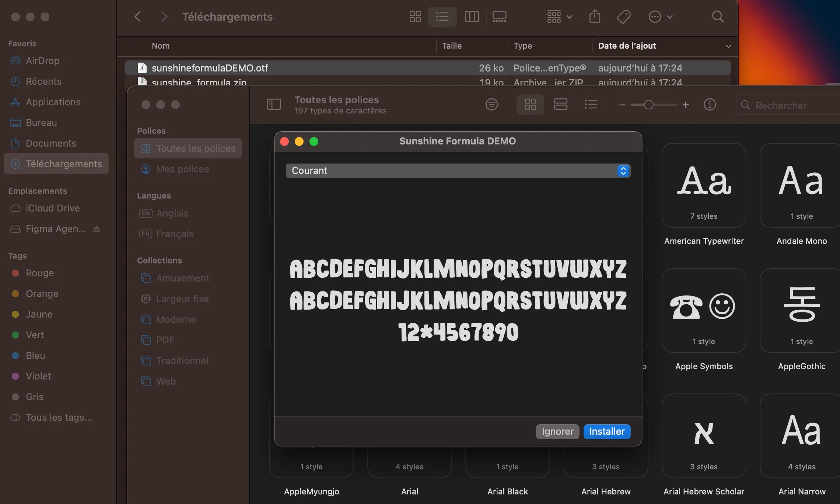Filter by the Orange tag
Viewport: 840px width, 504px height.
click(56, 294)
